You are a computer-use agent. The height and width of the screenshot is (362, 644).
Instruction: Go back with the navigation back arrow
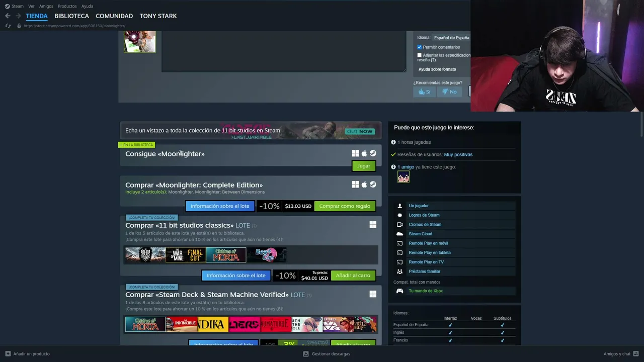pyautogui.click(x=8, y=16)
